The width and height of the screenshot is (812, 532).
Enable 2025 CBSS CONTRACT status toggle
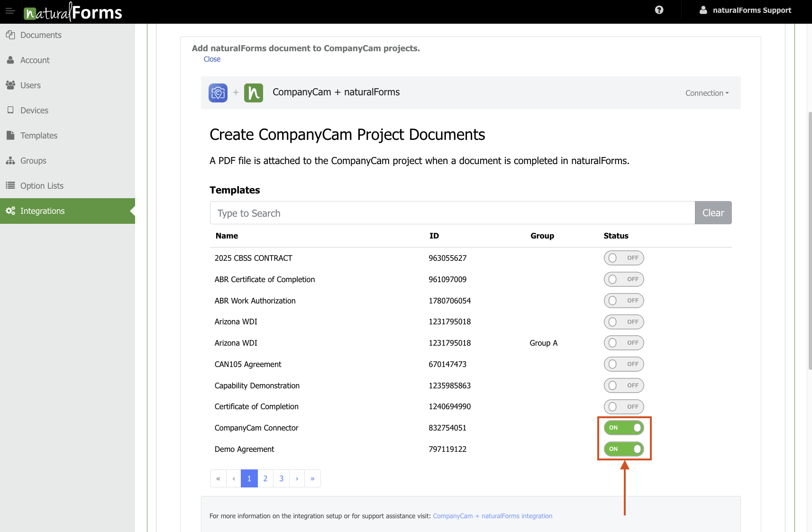624,258
